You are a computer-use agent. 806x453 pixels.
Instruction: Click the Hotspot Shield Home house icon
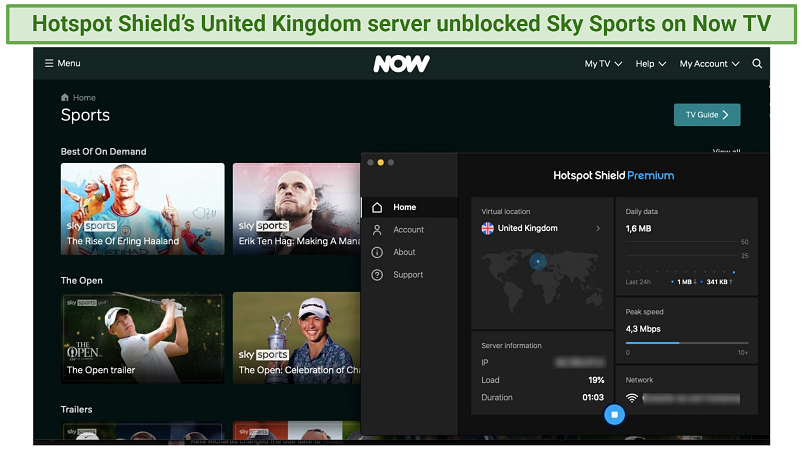(377, 207)
